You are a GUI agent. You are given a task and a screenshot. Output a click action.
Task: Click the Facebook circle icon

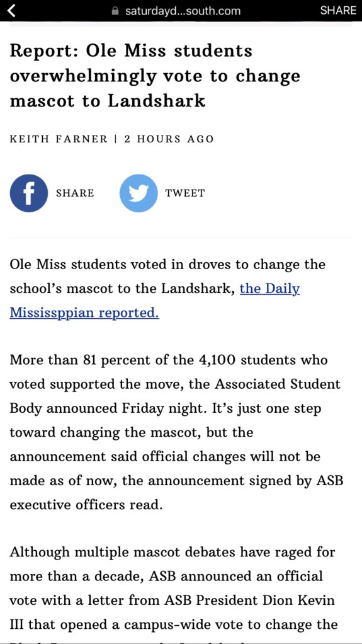29,193
